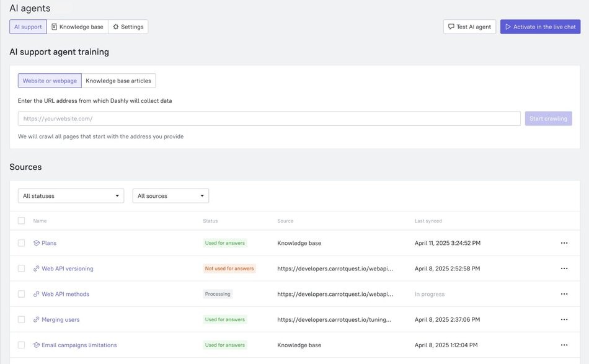Open the ellipsis actions menu for the Plans row
The width and height of the screenshot is (589, 364).
(564, 242)
